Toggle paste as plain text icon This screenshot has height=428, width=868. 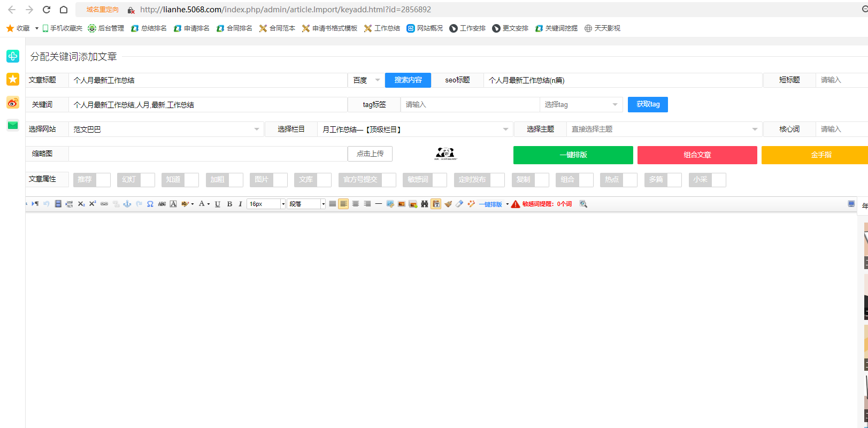coord(436,204)
